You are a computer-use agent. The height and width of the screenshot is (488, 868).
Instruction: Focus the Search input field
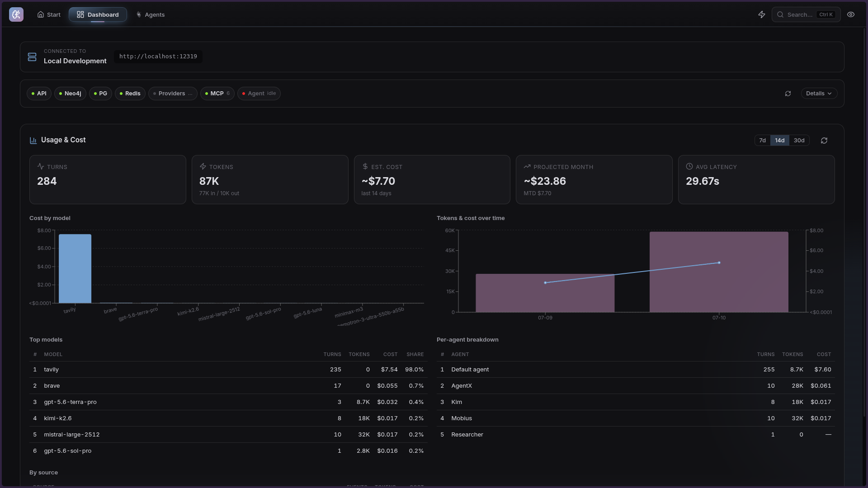click(806, 14)
